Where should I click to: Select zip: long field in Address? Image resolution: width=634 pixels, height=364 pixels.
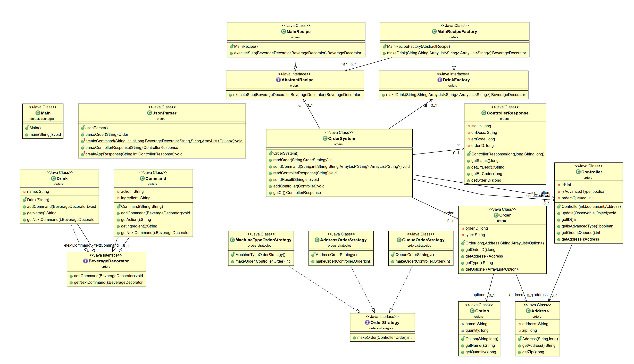529,331
